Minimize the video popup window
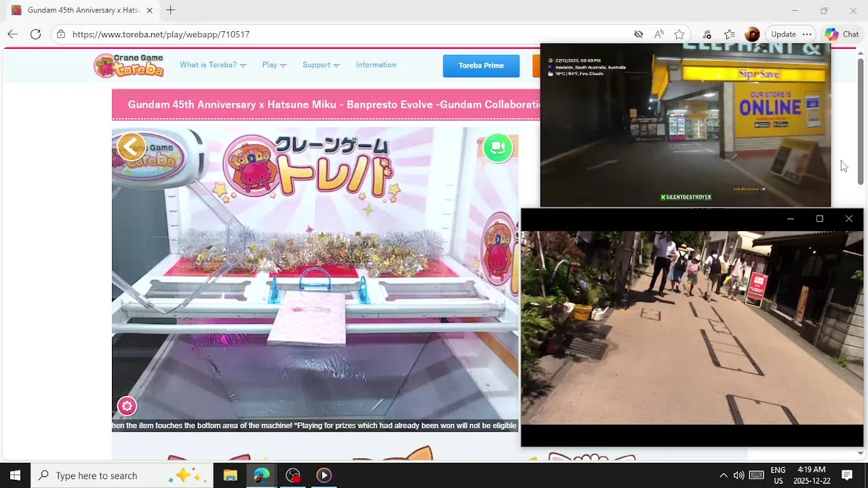This screenshot has height=488, width=868. (790, 219)
